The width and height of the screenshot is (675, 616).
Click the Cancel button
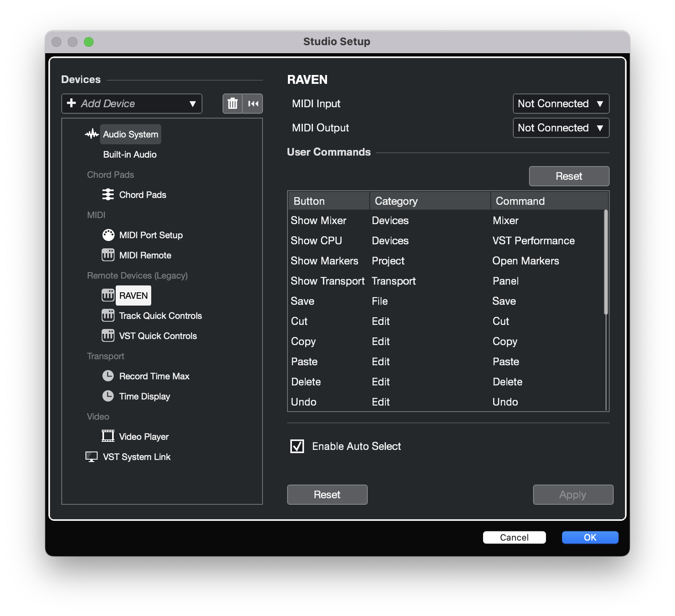point(514,537)
